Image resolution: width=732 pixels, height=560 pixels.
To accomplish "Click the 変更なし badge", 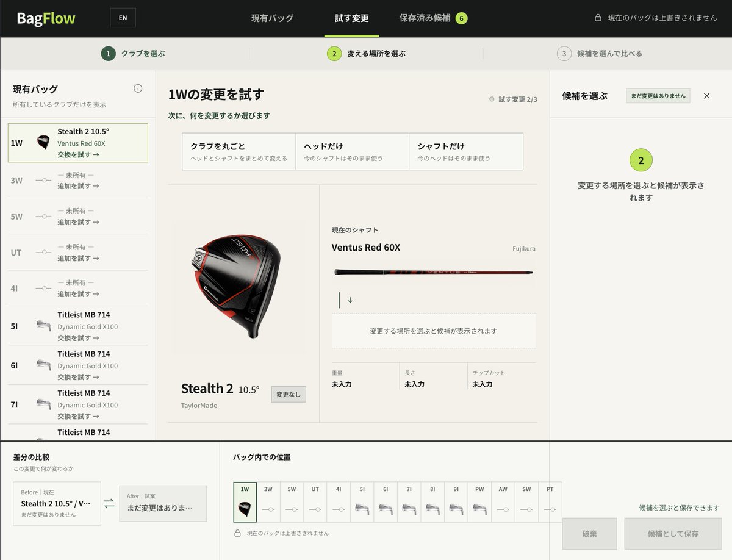I will coord(289,394).
